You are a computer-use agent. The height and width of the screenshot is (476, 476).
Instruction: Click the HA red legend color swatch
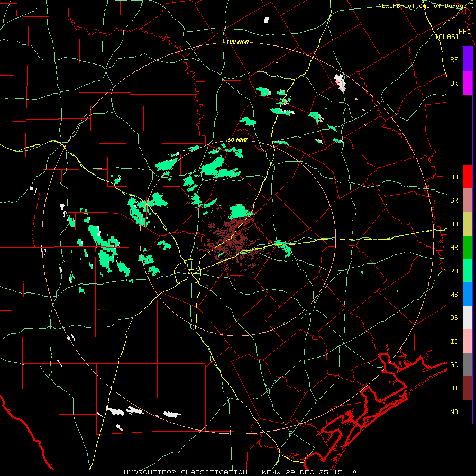pyautogui.click(x=467, y=177)
